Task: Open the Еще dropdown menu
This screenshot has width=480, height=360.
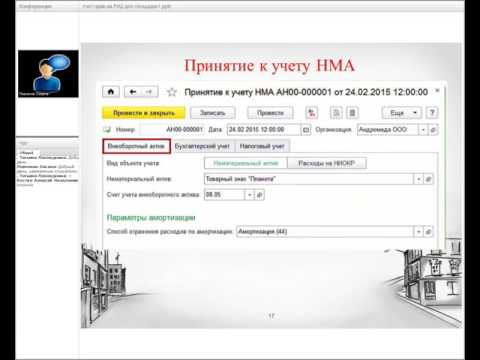Action: pyautogui.click(x=402, y=113)
